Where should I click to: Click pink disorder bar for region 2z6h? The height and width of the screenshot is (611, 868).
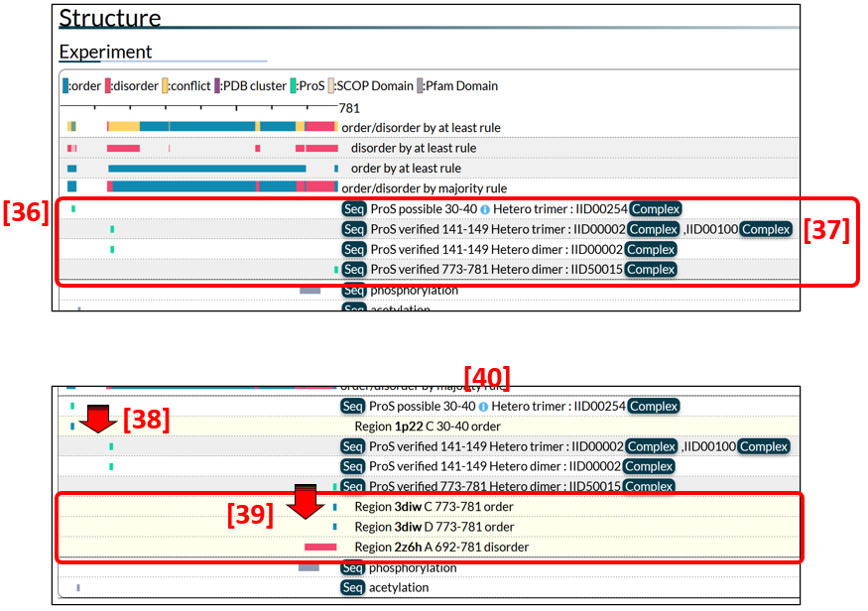[x=320, y=548]
